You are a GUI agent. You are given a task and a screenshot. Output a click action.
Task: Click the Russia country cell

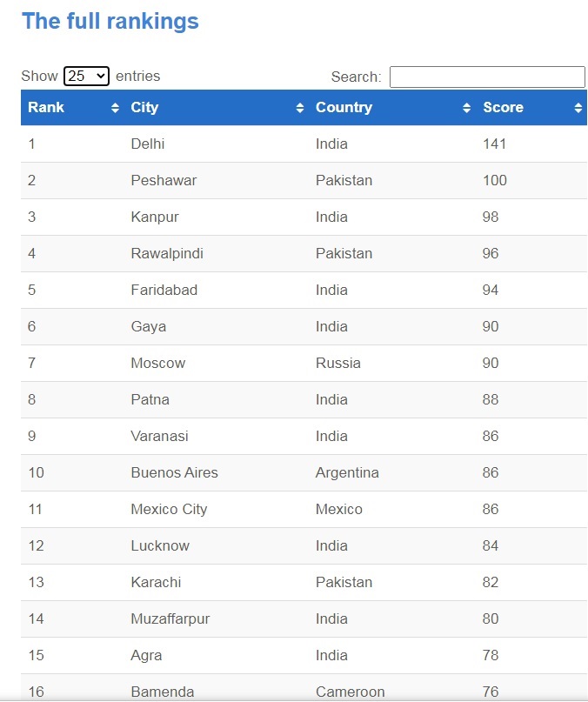[337, 364]
